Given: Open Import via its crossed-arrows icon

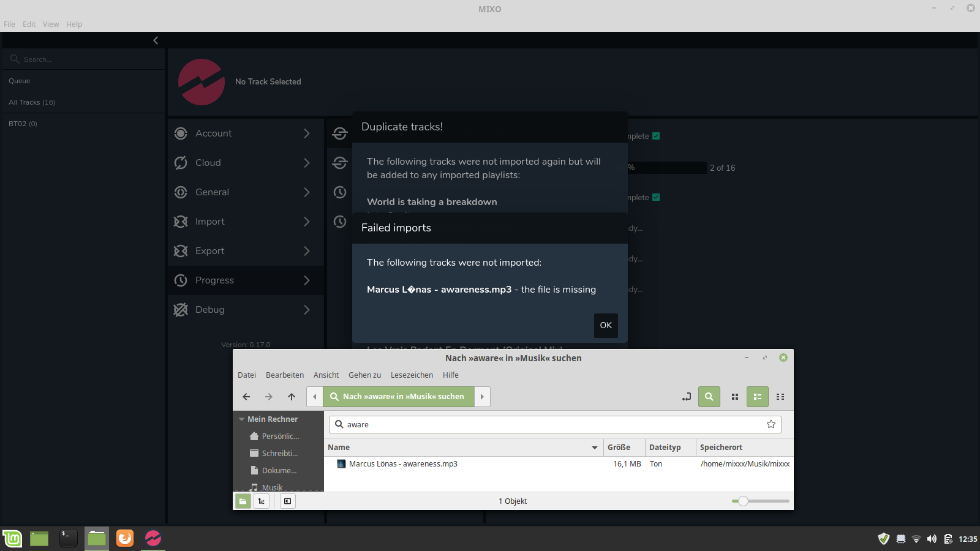Looking at the screenshot, I should (181, 222).
